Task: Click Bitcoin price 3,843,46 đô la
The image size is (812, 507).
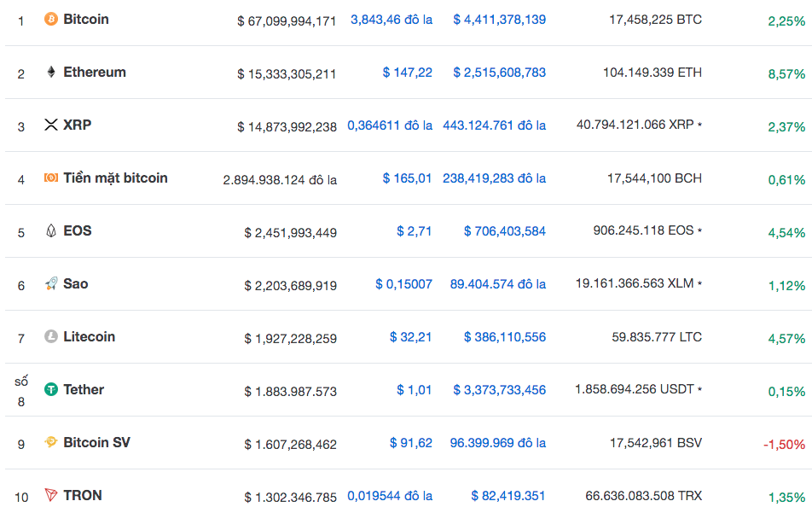Action: [391, 20]
